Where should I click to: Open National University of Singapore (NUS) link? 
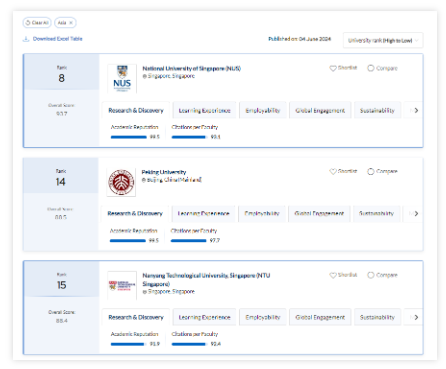click(x=192, y=68)
